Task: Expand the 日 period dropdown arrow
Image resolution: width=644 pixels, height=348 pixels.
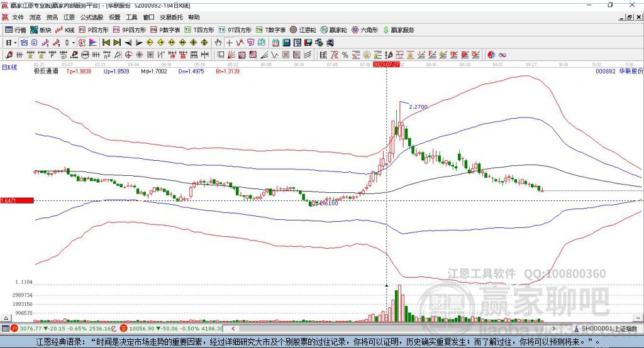Action: tap(15, 43)
